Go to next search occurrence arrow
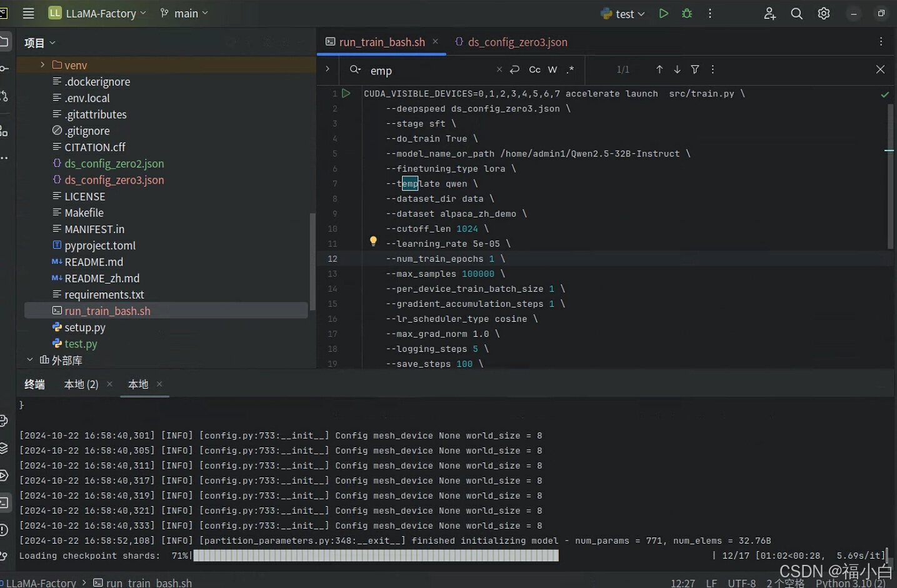 pyautogui.click(x=677, y=69)
